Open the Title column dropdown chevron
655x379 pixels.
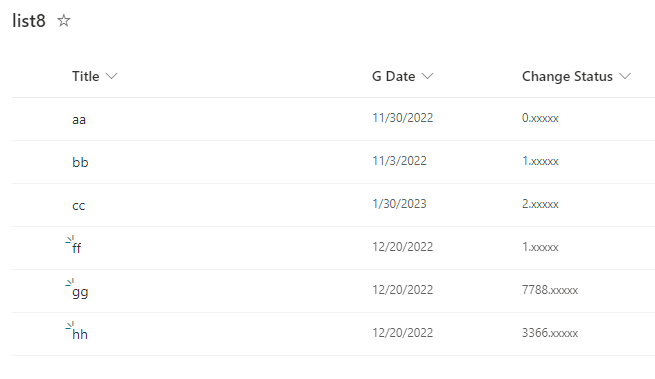(112, 76)
